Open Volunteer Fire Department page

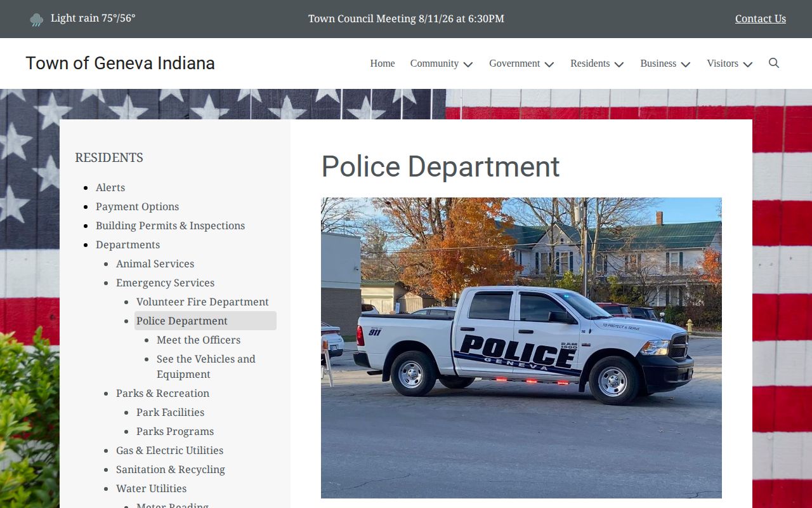202,302
